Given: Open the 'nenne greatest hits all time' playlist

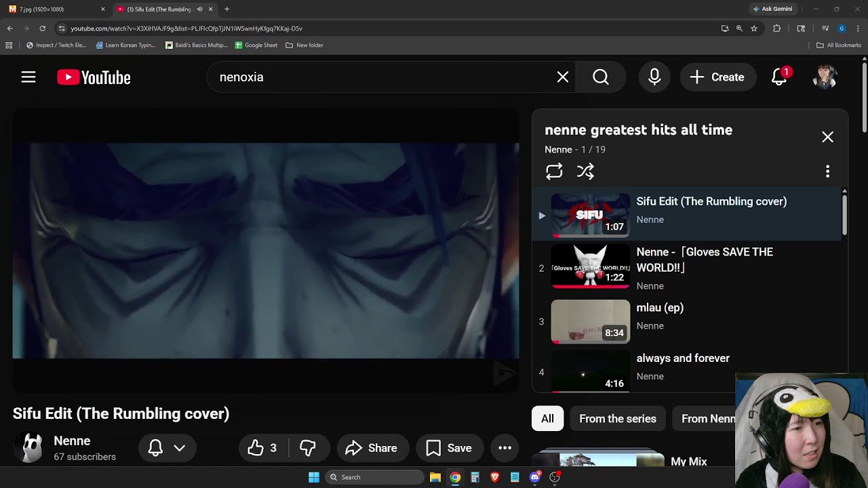Looking at the screenshot, I should click(x=638, y=130).
